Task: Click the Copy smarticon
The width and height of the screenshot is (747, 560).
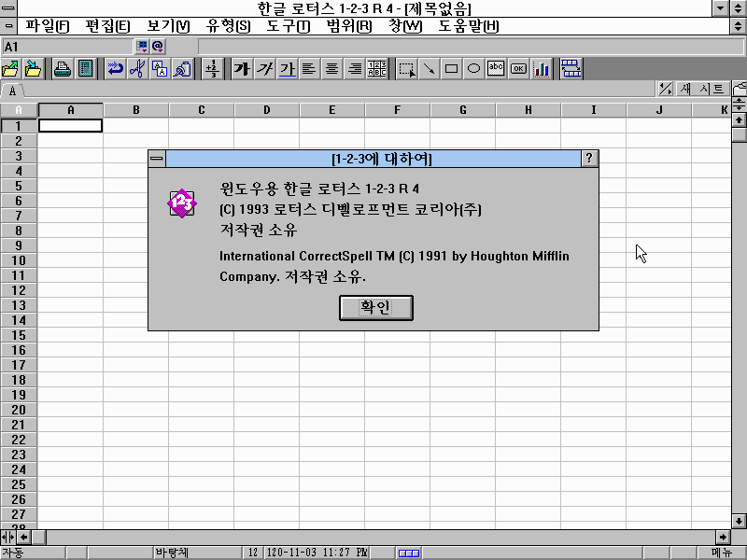Action: coord(160,69)
